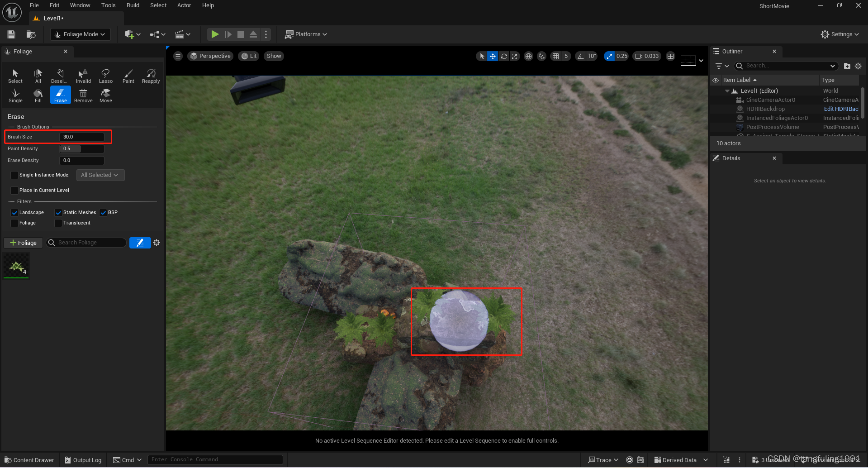Collapse the Level1 (Editor) tree node
Screen dimensions: 868x468
tap(727, 91)
